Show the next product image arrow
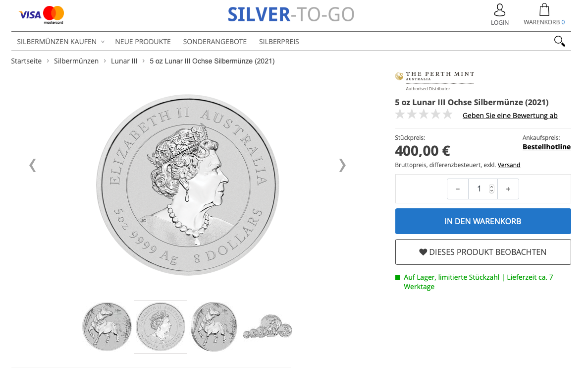The height and width of the screenshot is (368, 588). pyautogui.click(x=342, y=165)
